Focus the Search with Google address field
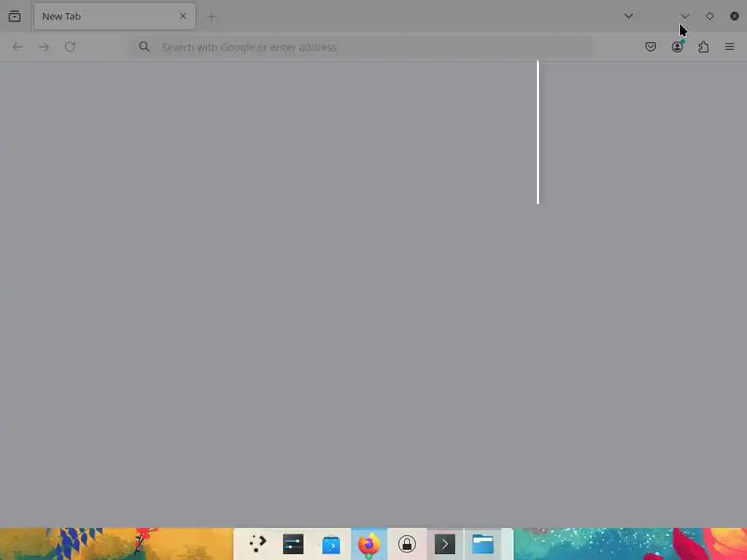The height and width of the screenshot is (560, 747). click(360, 47)
